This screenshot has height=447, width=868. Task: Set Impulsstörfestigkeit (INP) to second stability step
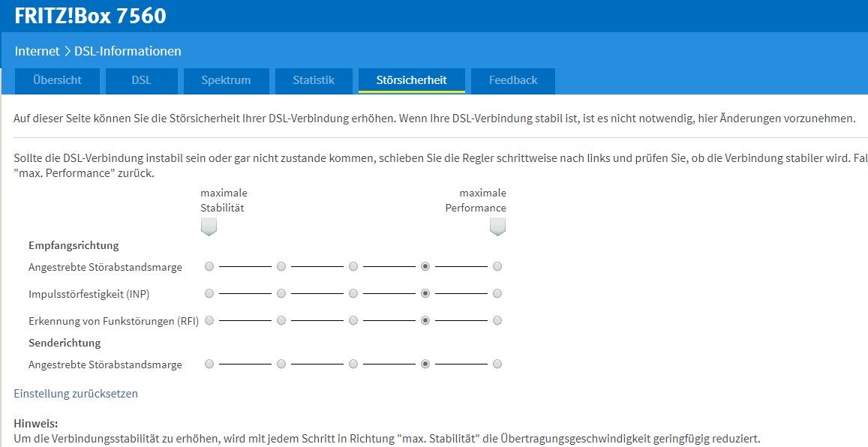(x=281, y=293)
